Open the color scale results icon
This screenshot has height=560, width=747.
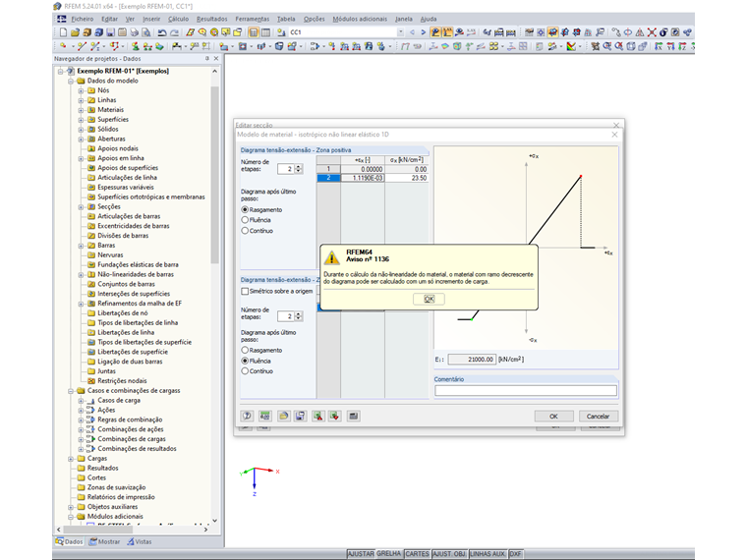571,46
